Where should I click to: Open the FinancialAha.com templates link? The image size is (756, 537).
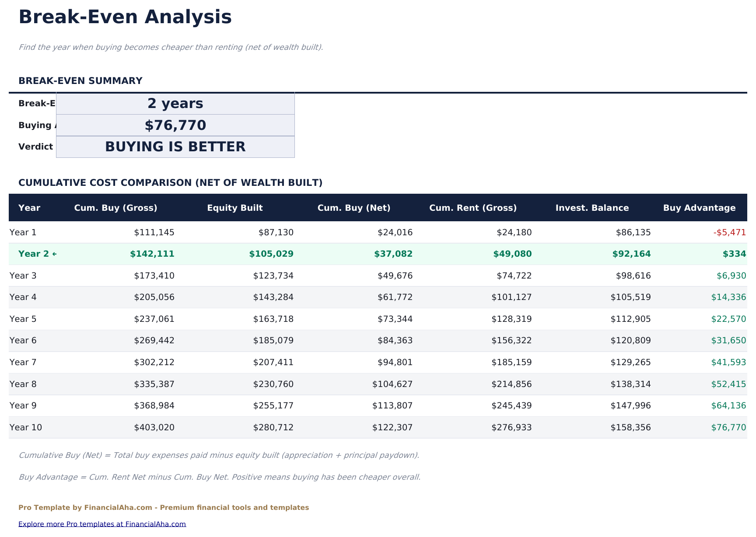pyautogui.click(x=102, y=523)
